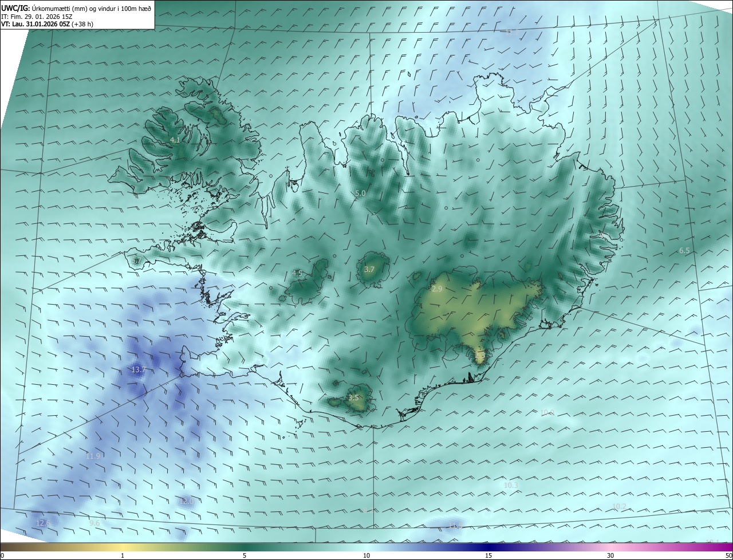Click the 4.5 value label on the map

coord(297,274)
